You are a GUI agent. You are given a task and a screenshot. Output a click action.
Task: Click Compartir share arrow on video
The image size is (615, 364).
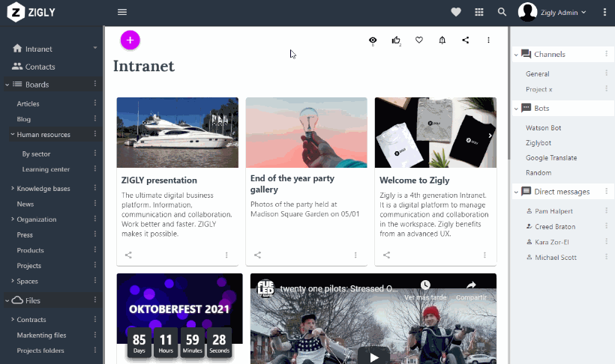click(x=472, y=285)
